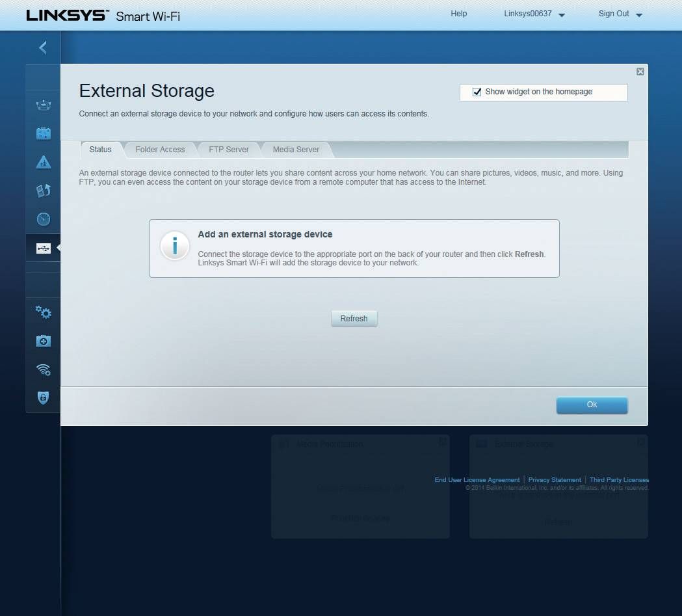
Task: Expand the Sign Out dropdown arrow
Action: pos(639,15)
